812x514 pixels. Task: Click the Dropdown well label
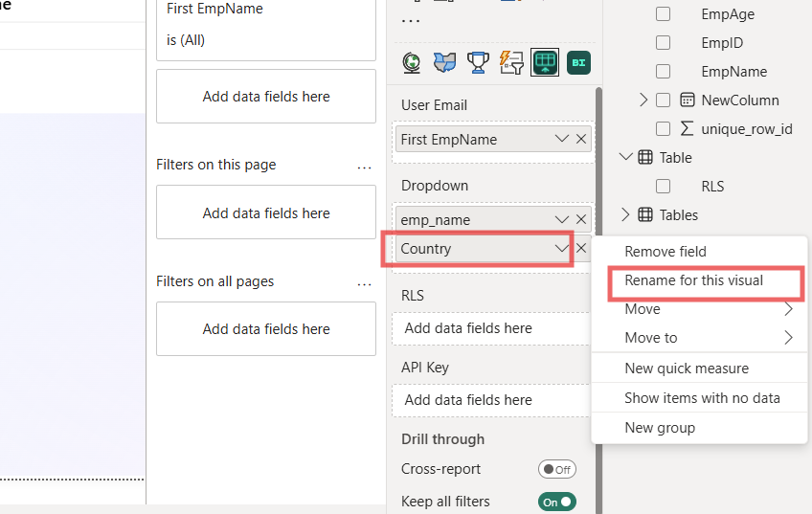coord(435,186)
